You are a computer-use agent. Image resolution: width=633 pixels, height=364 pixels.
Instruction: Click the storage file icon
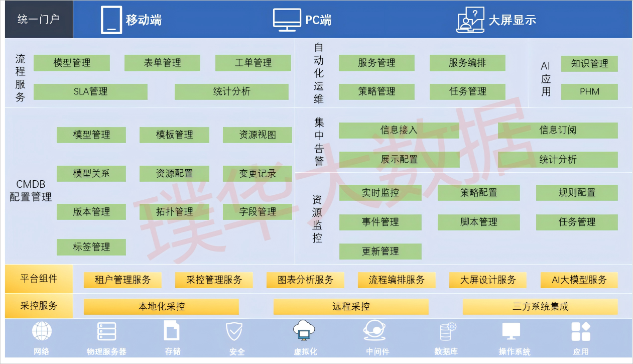click(x=172, y=331)
